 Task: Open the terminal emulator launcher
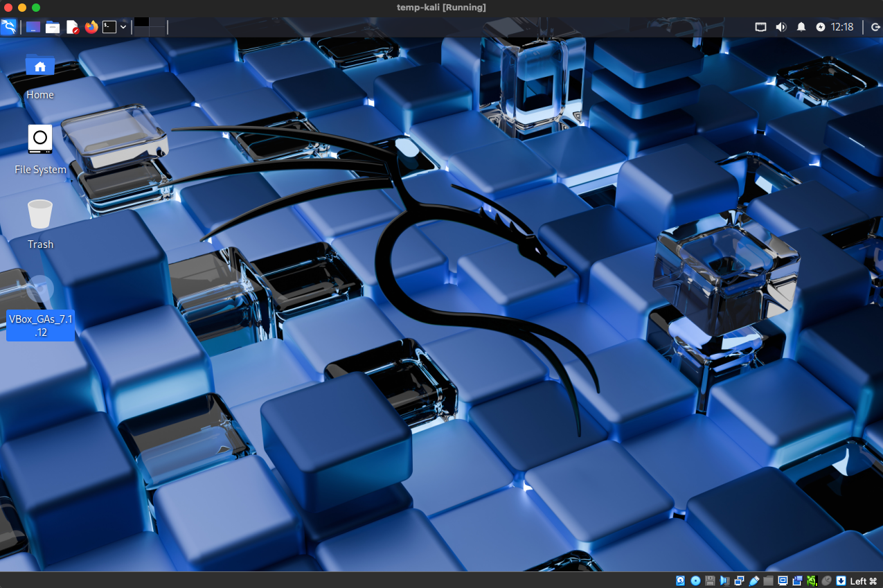[x=109, y=27]
